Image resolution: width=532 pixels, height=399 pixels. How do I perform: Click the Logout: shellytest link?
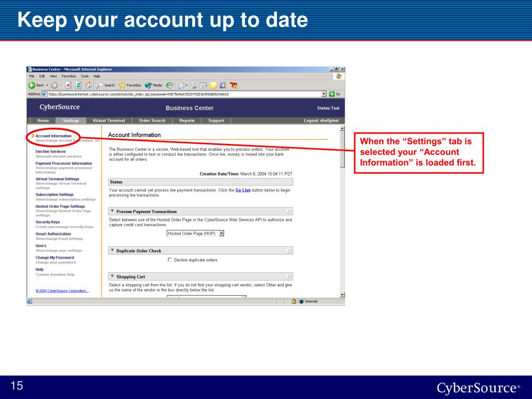321,121
